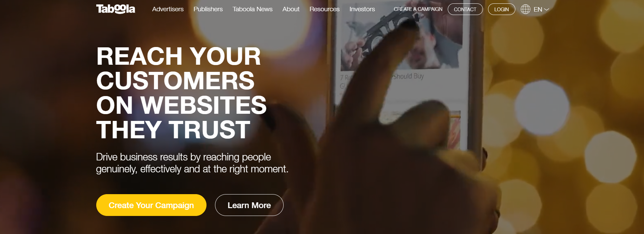Go to Taboola News
Viewport: 644px width, 234px height.
coord(253,9)
